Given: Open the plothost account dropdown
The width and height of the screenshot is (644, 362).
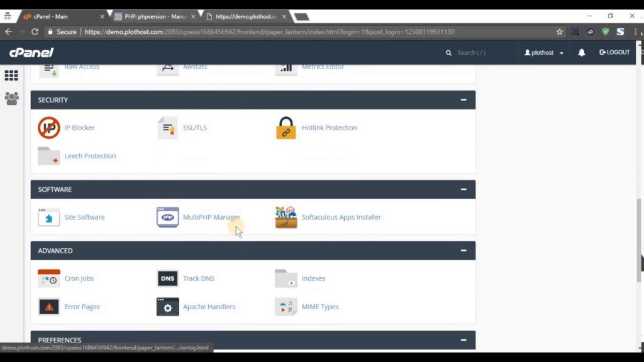Looking at the screenshot, I should [x=542, y=53].
